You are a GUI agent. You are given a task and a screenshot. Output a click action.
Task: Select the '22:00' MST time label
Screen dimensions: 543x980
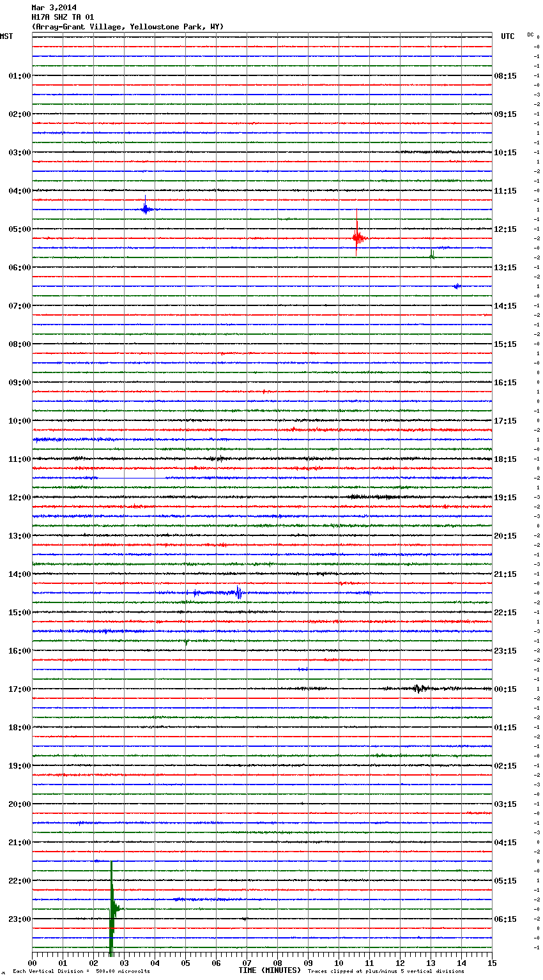[19, 881]
